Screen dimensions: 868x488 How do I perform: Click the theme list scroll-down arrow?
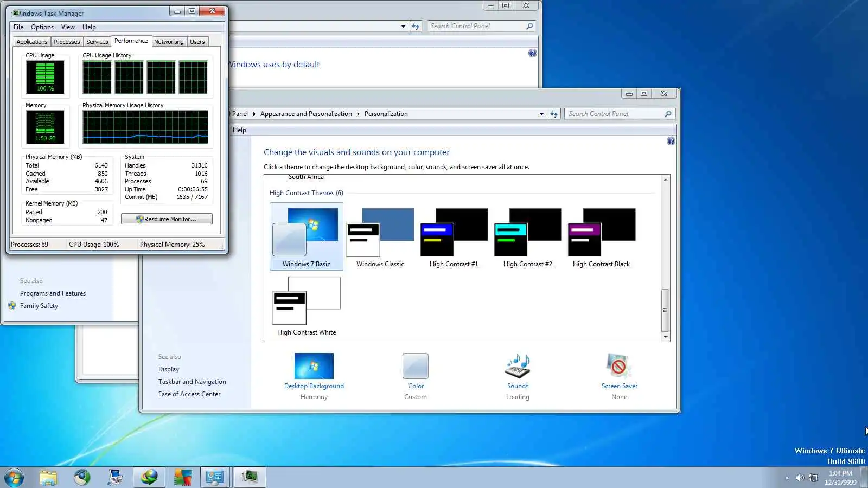(x=666, y=337)
